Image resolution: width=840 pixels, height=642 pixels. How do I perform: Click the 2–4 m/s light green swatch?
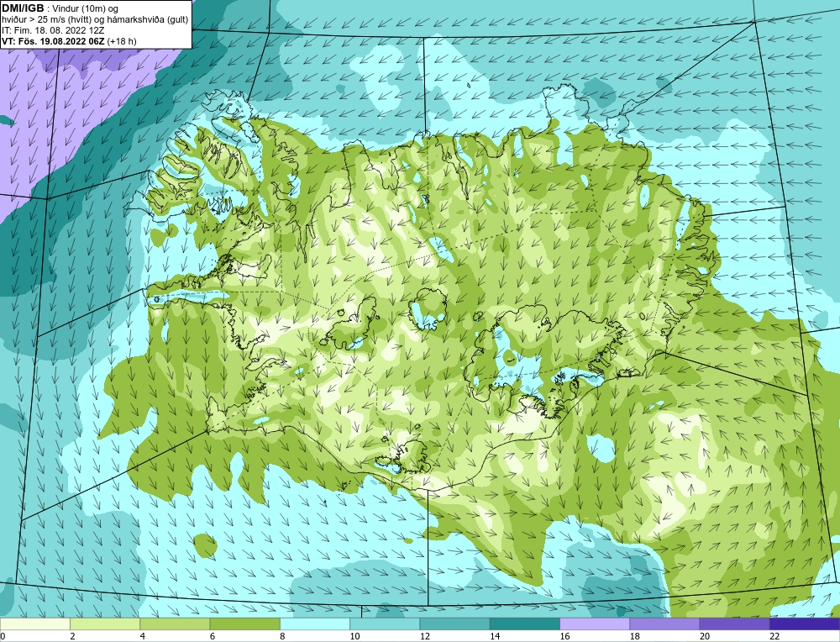point(105,624)
